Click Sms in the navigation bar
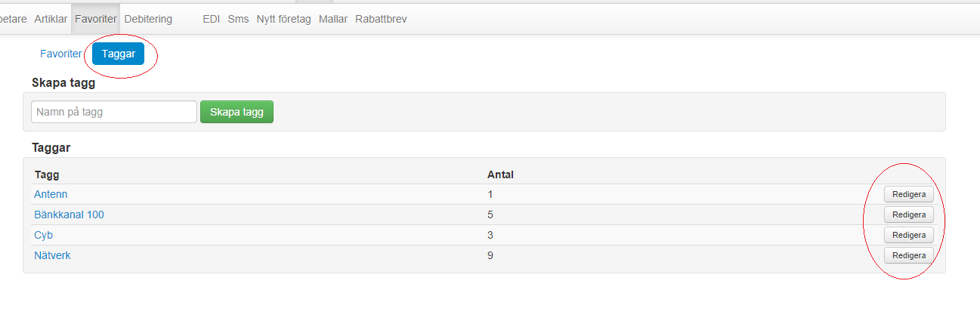 coord(238,19)
